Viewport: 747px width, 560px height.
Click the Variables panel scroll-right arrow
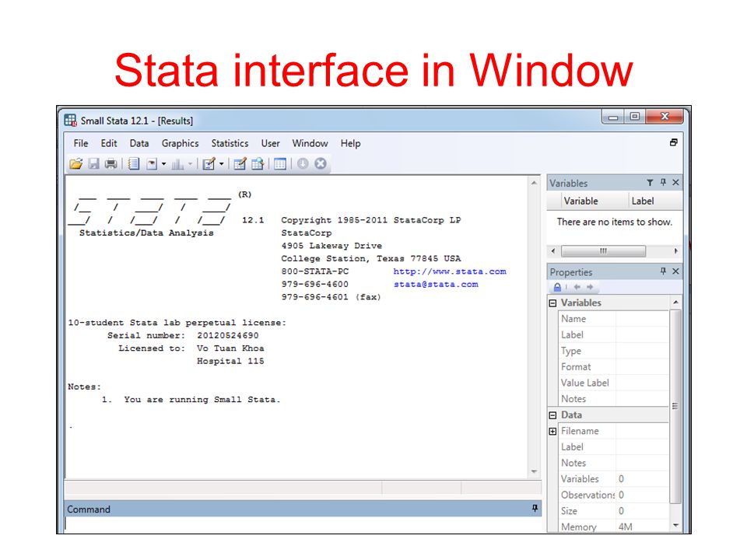coord(675,251)
